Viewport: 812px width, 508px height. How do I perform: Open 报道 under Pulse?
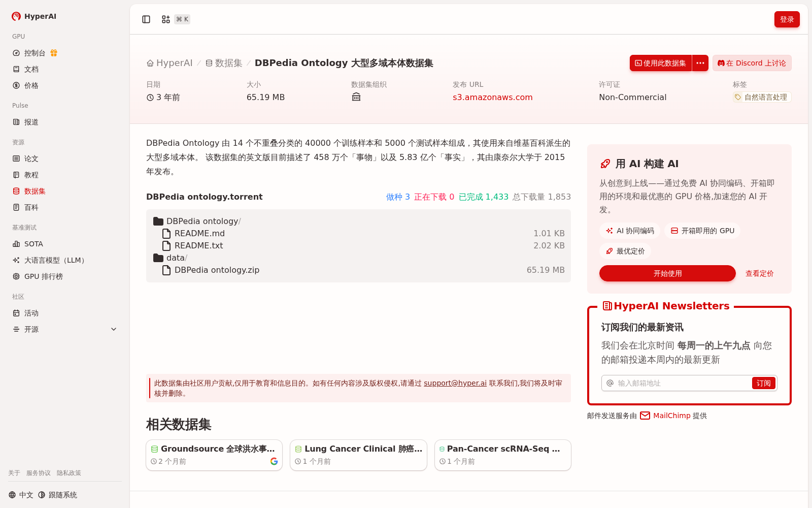65,122
